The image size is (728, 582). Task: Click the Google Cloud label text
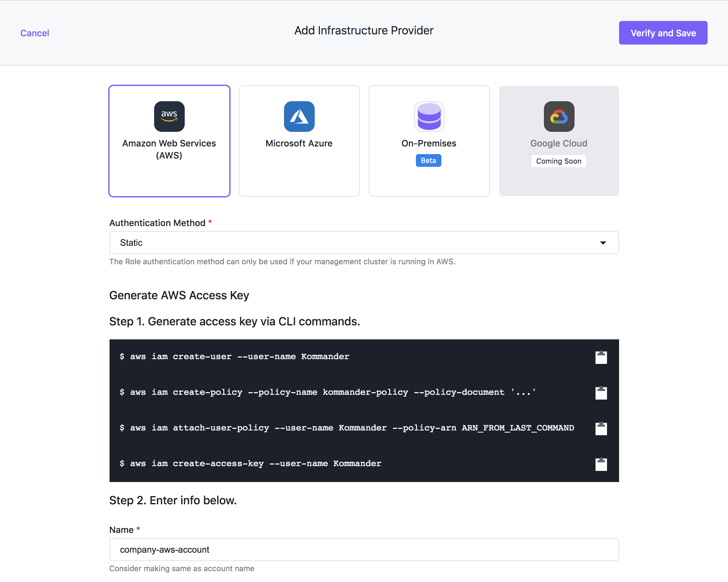coord(559,144)
